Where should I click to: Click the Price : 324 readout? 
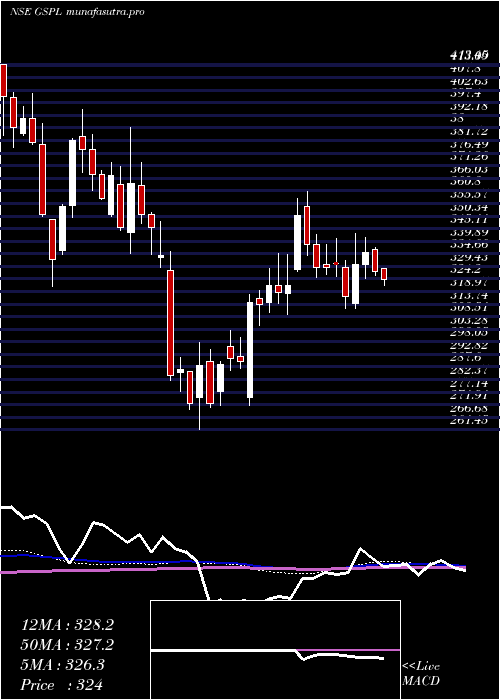[62, 684]
